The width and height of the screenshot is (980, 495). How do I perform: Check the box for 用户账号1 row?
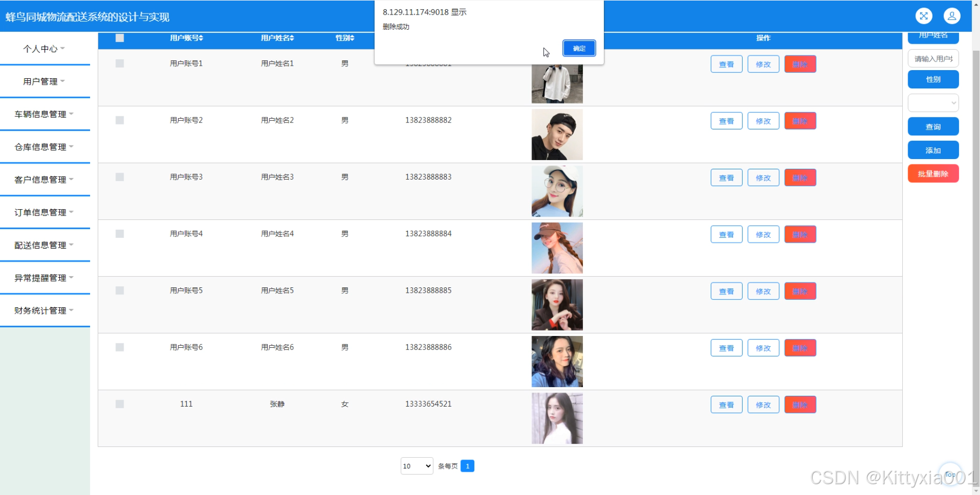click(120, 64)
